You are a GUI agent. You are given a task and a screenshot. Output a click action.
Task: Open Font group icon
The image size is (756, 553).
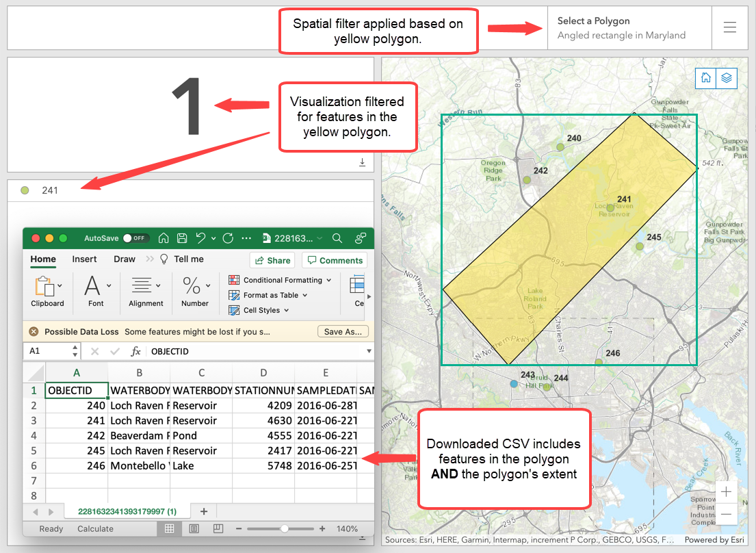[x=92, y=285]
